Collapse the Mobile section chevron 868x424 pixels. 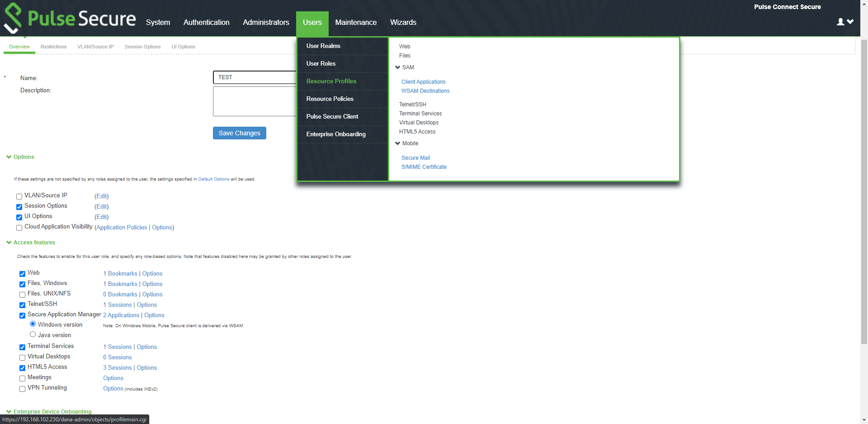click(x=398, y=143)
